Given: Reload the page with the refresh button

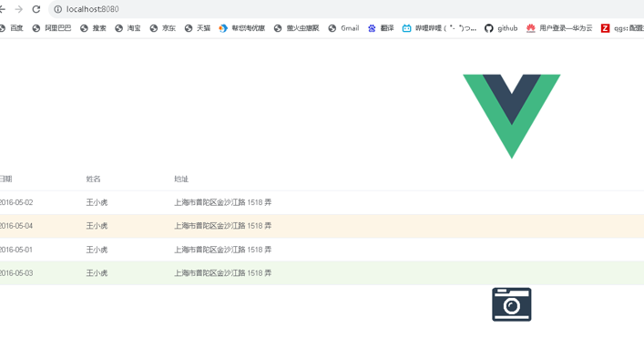Looking at the screenshot, I should (x=36, y=9).
